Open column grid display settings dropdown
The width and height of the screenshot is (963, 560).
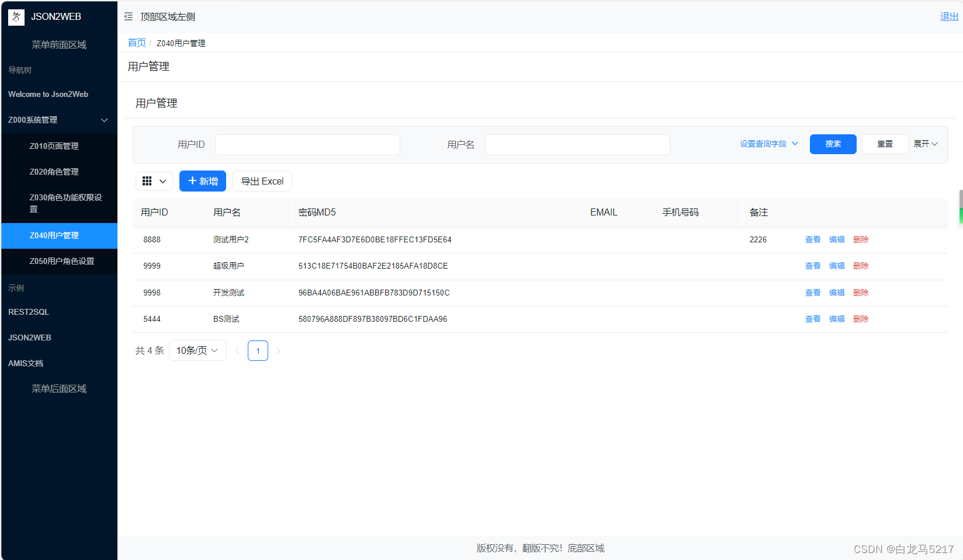pos(154,181)
